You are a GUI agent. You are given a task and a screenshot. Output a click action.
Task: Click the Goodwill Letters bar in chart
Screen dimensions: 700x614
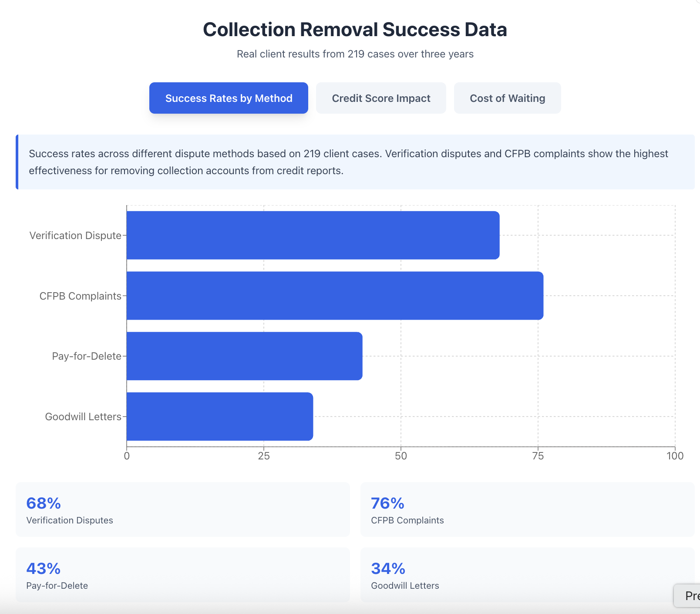tap(220, 416)
